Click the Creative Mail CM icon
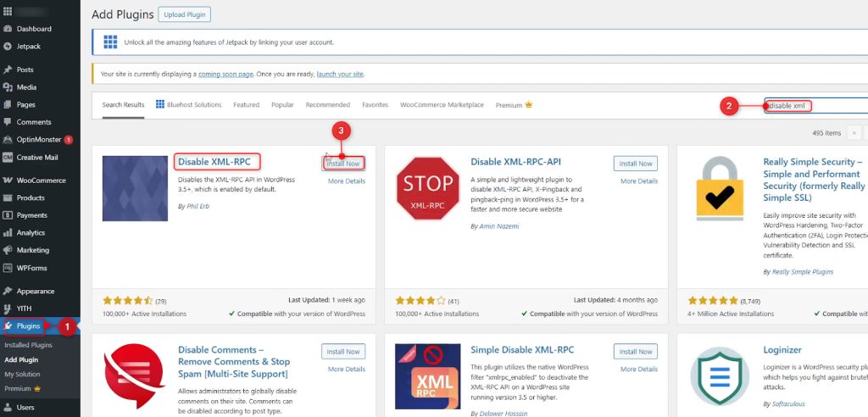This screenshot has height=417, width=868. 7,158
